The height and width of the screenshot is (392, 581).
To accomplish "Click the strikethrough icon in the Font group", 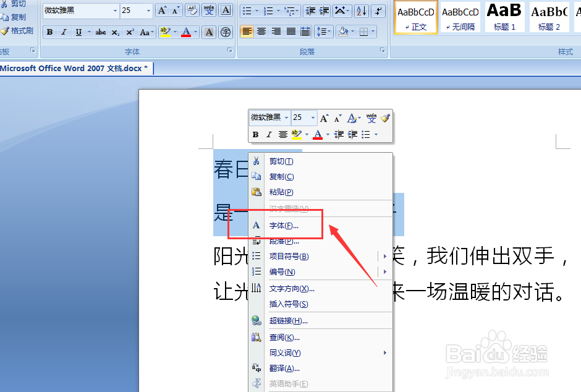I will (100, 32).
